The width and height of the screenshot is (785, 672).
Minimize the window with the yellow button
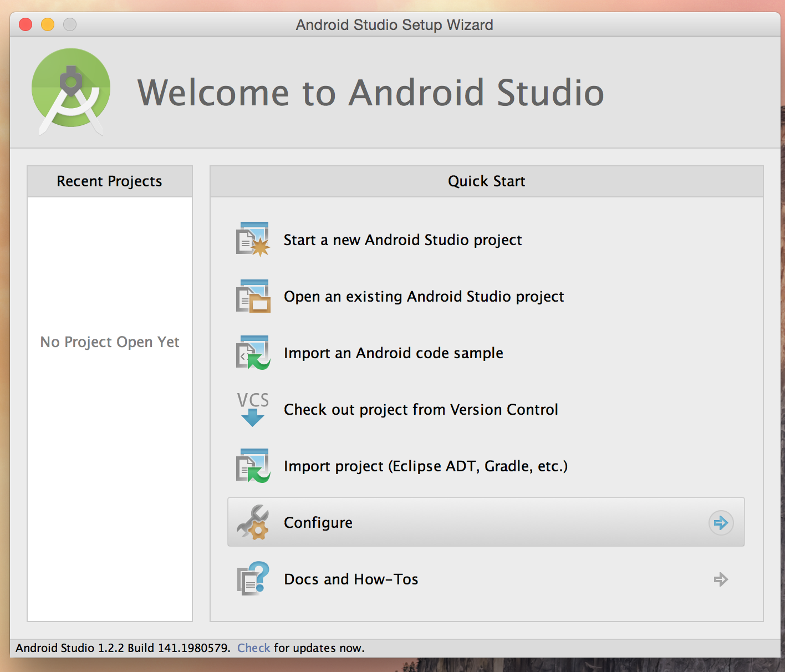tap(48, 24)
